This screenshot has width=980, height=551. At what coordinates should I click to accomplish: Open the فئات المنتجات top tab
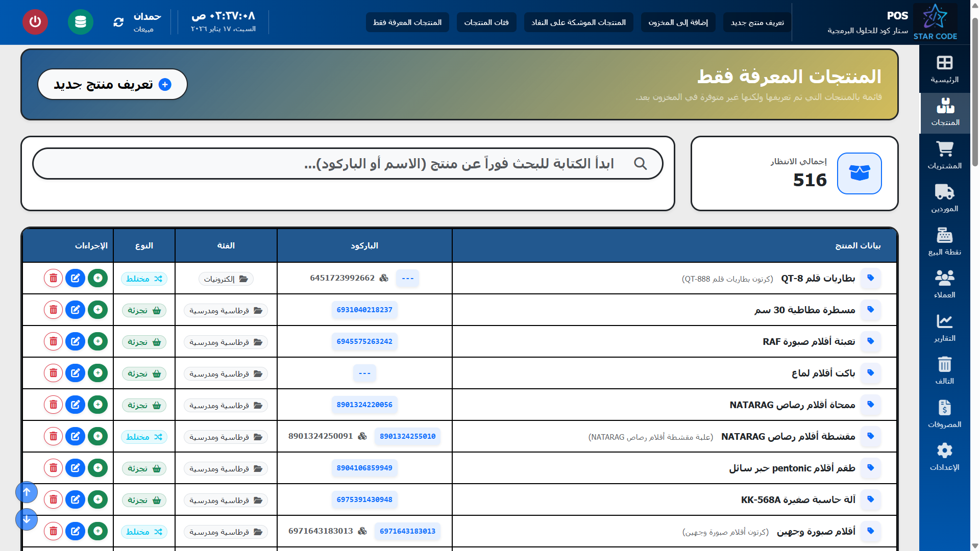click(486, 22)
